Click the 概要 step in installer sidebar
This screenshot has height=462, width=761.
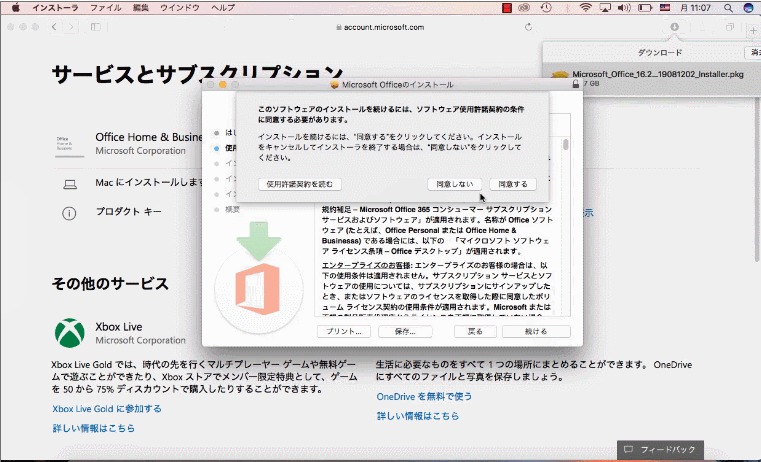pos(232,210)
